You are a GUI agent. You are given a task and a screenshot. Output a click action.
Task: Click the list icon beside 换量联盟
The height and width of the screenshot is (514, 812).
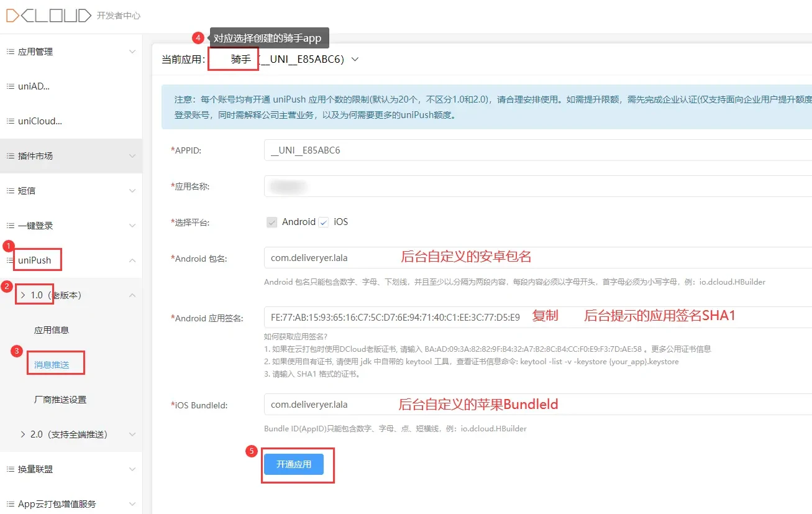click(10, 469)
